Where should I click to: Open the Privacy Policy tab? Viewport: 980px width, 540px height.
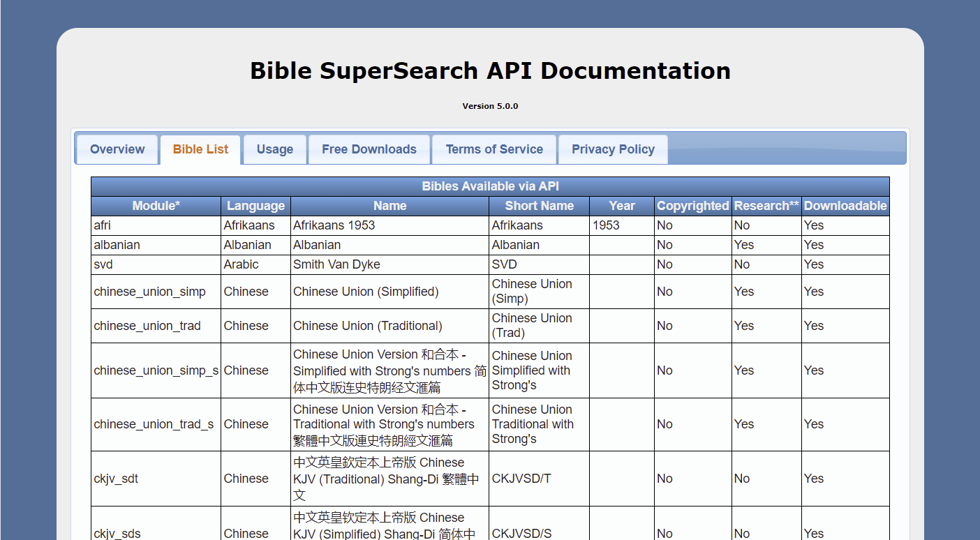pyautogui.click(x=613, y=149)
